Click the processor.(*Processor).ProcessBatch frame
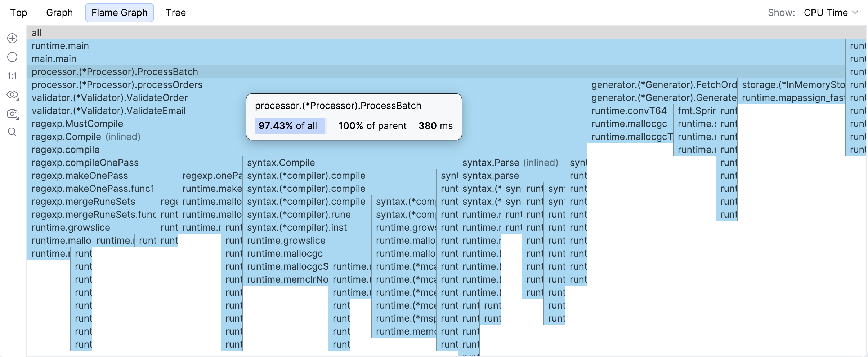 [436, 72]
